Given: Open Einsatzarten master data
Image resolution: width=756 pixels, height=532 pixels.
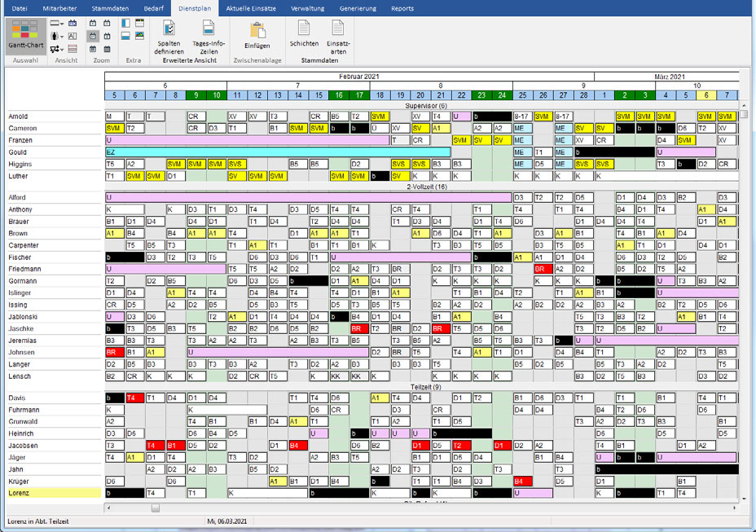Looking at the screenshot, I should click(338, 37).
